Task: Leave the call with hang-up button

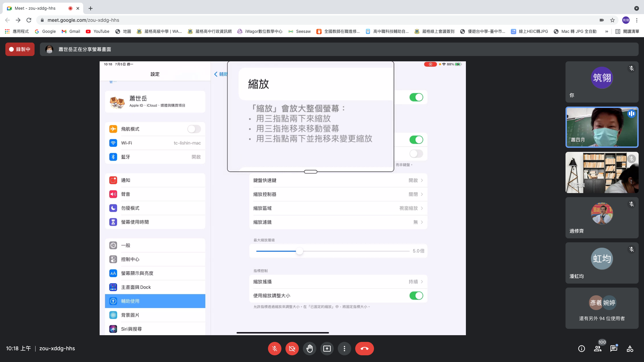Action: [364, 349]
